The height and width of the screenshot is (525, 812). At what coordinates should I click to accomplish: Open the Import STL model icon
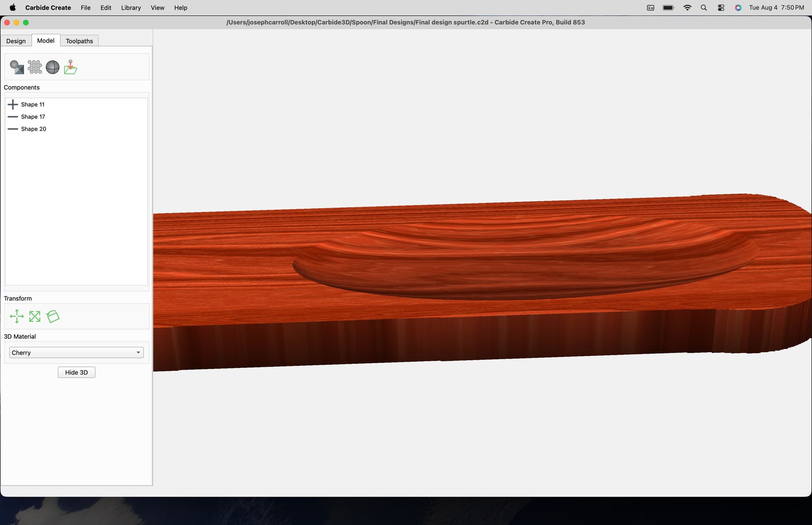(71, 67)
